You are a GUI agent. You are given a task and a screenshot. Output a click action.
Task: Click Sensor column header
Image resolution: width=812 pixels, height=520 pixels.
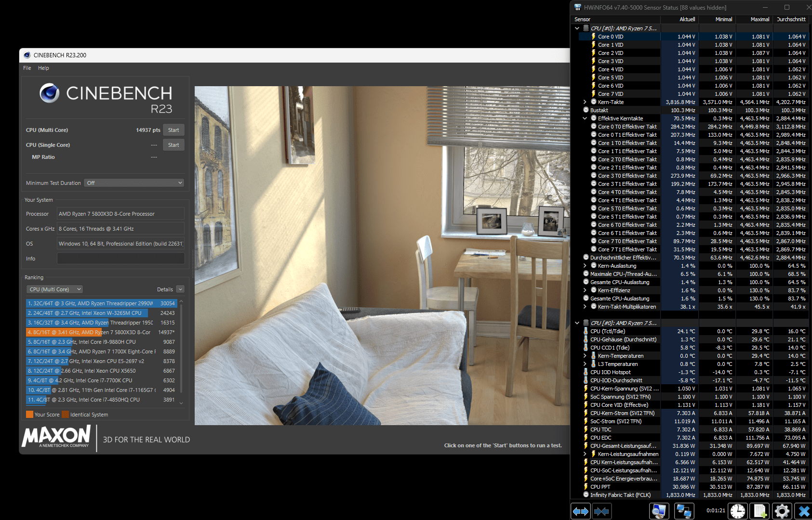[x=616, y=19]
